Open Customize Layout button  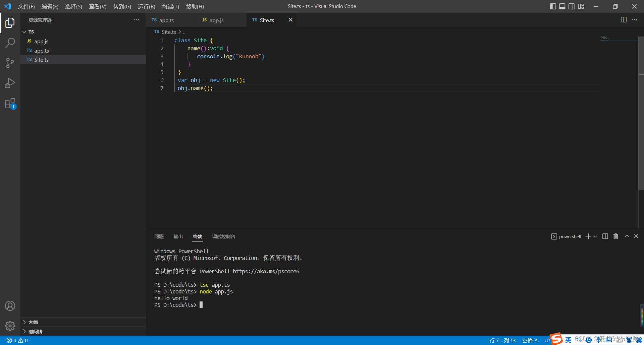[581, 6]
